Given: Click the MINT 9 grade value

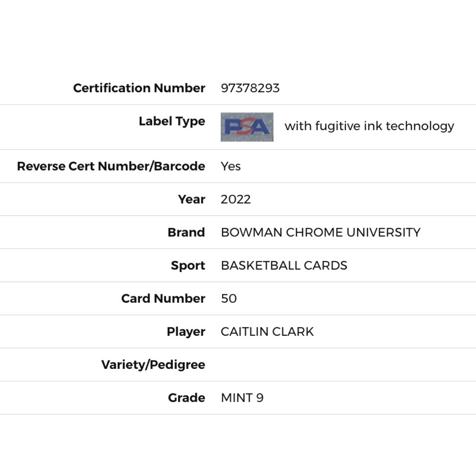Looking at the screenshot, I should point(242,398).
